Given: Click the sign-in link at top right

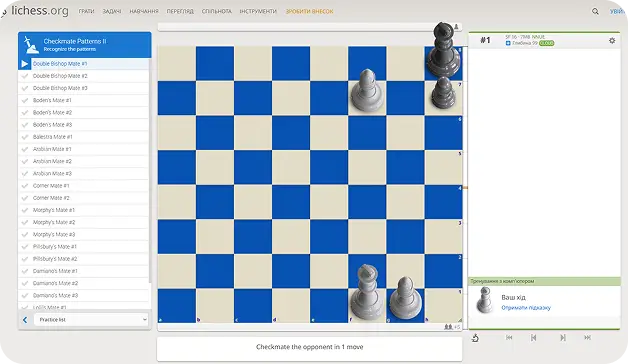Looking at the screenshot, I should pos(618,12).
